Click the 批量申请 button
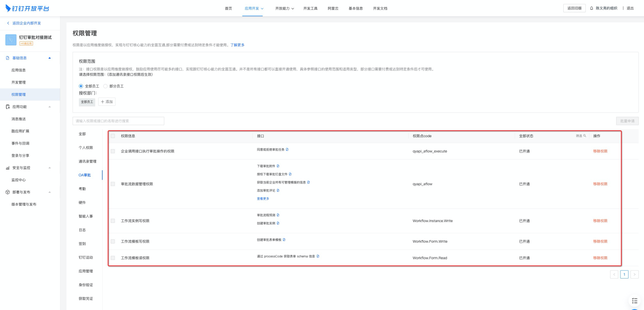 pos(627,121)
